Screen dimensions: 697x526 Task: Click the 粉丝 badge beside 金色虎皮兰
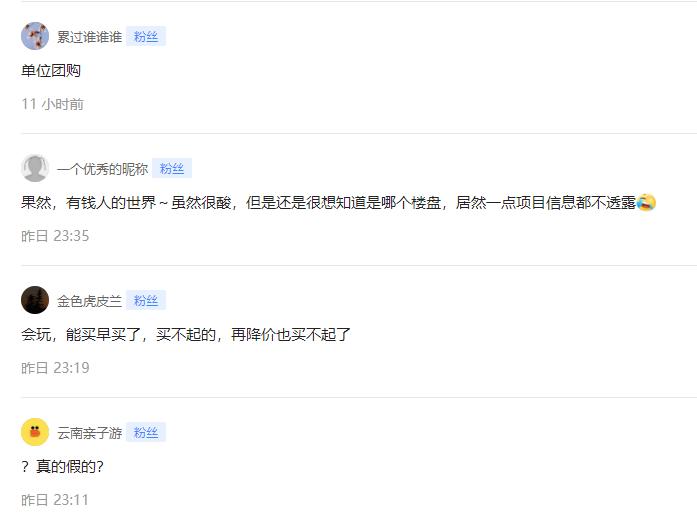(146, 301)
